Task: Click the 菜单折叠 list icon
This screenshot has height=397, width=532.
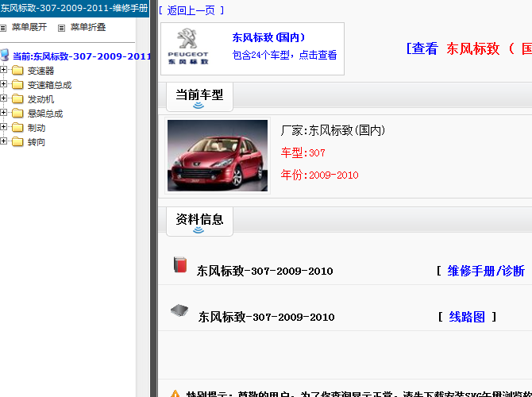Action: [x=61, y=28]
